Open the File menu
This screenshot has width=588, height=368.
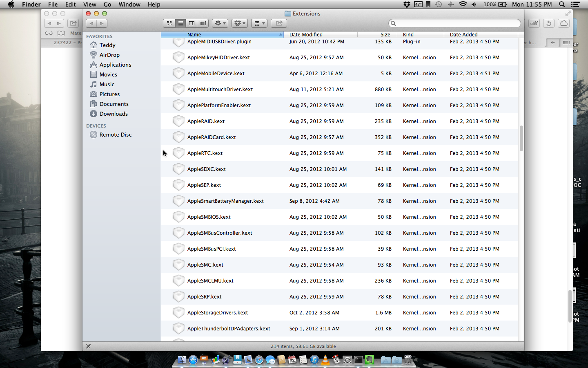[x=53, y=4]
